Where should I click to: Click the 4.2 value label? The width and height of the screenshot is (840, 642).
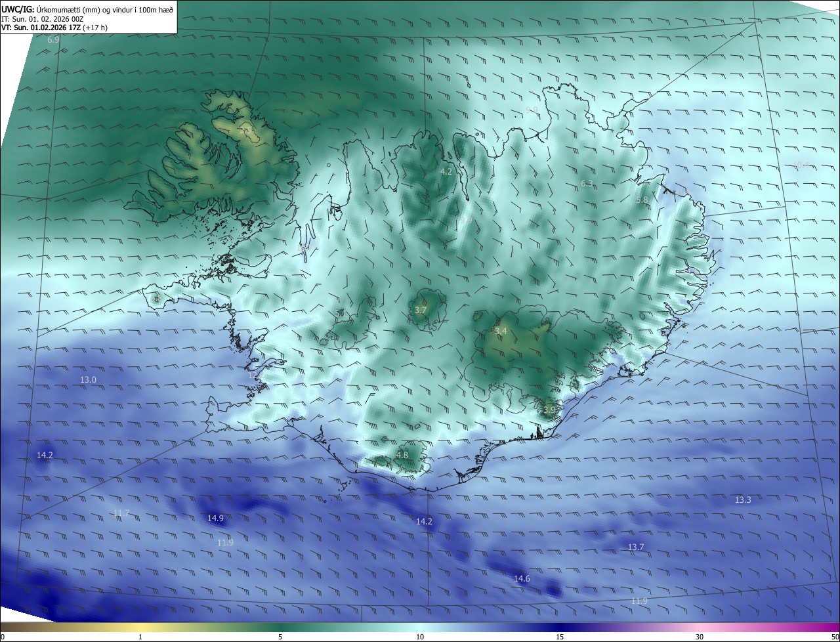446,171
